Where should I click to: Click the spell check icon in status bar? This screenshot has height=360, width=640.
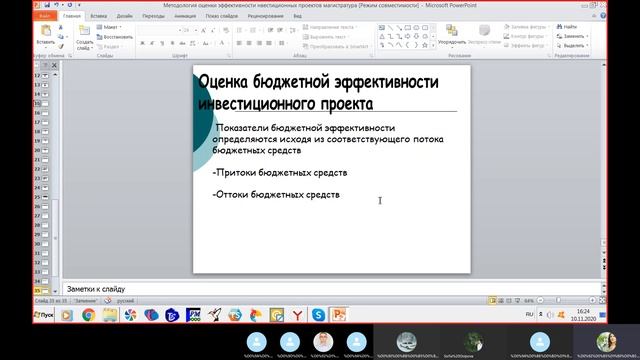[108, 301]
